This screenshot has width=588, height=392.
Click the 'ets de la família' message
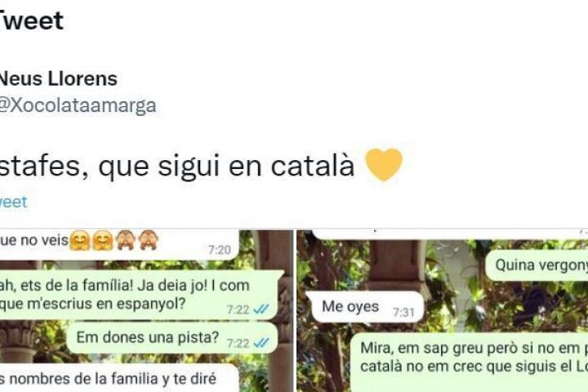coord(139,295)
